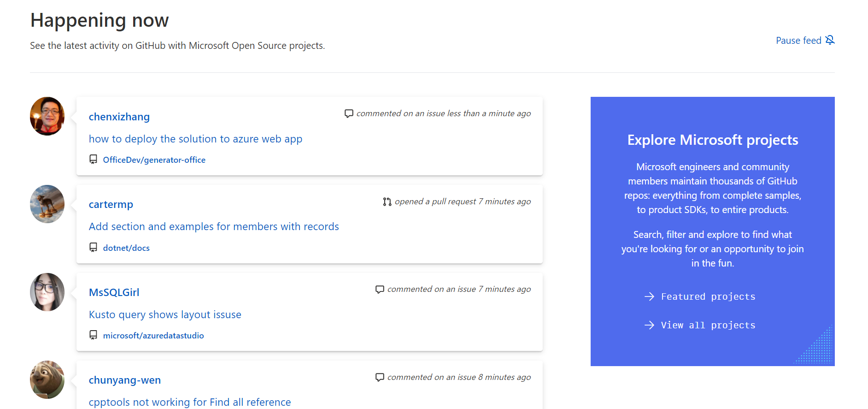Viewport: 868px width, 409px height.
Task: Pause the live activity feed
Action: coord(798,41)
